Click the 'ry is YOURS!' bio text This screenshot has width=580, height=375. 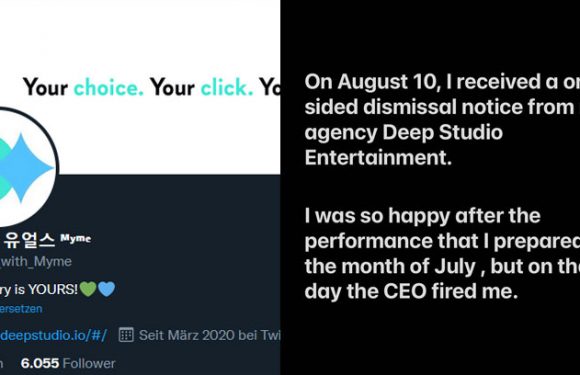39,289
